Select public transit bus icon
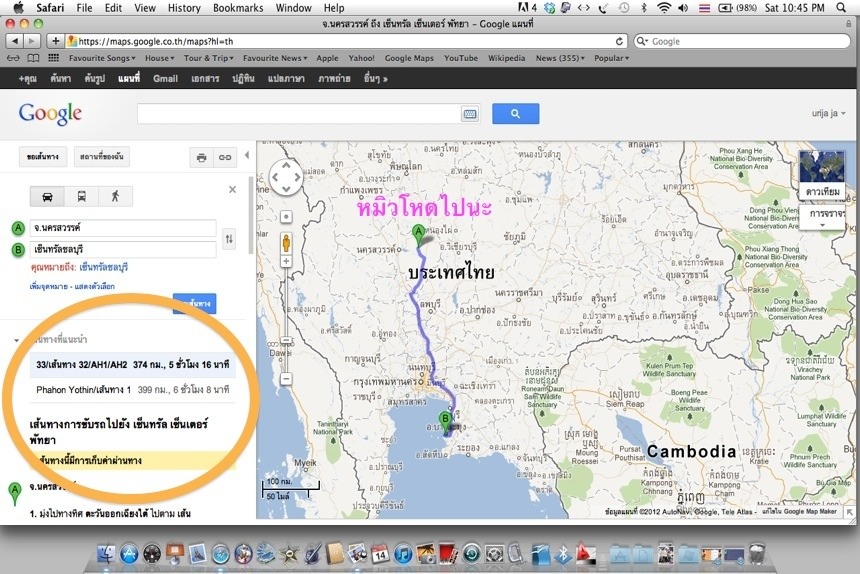The image size is (860, 574). 81,196
